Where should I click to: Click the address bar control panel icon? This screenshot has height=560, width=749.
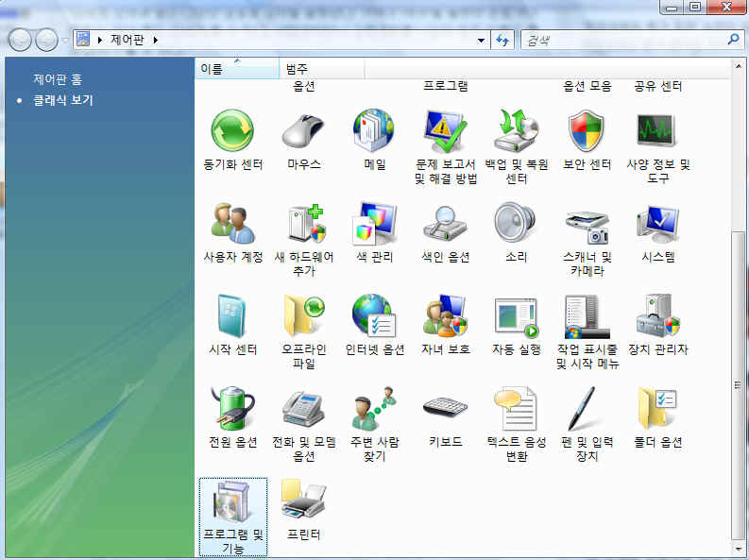(x=83, y=39)
